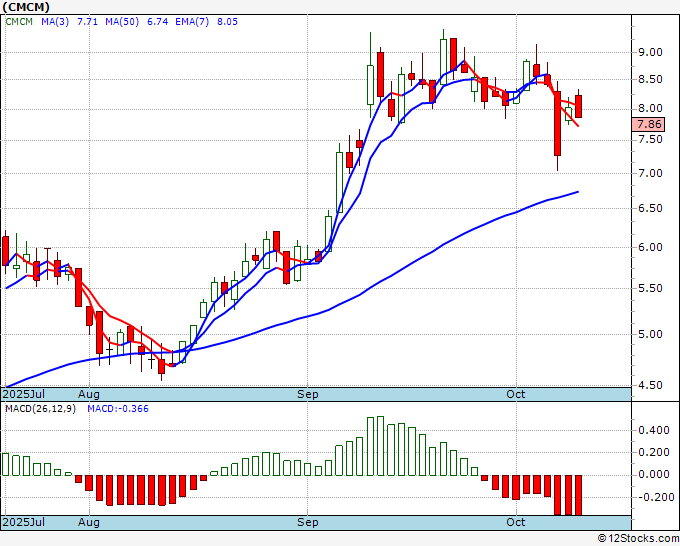Screen dimensions: 680x546
Task: Click the 7.50 price axis label
Action: click(650, 140)
